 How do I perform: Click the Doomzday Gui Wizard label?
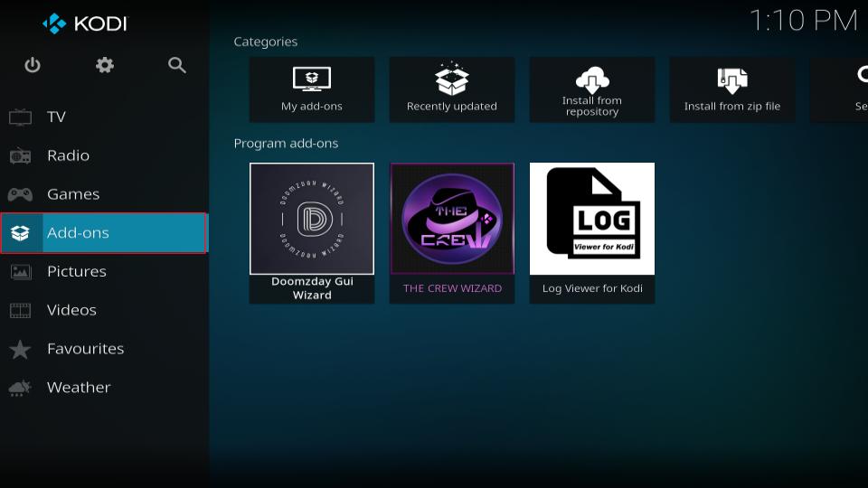click(312, 288)
